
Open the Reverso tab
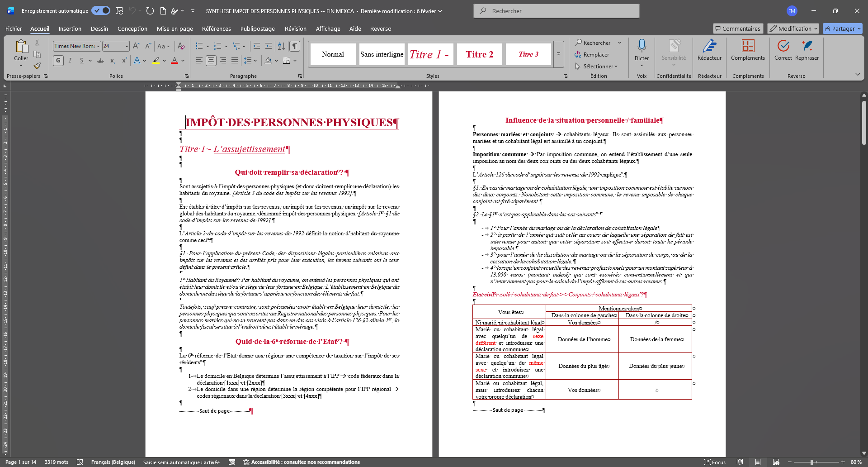coord(381,29)
